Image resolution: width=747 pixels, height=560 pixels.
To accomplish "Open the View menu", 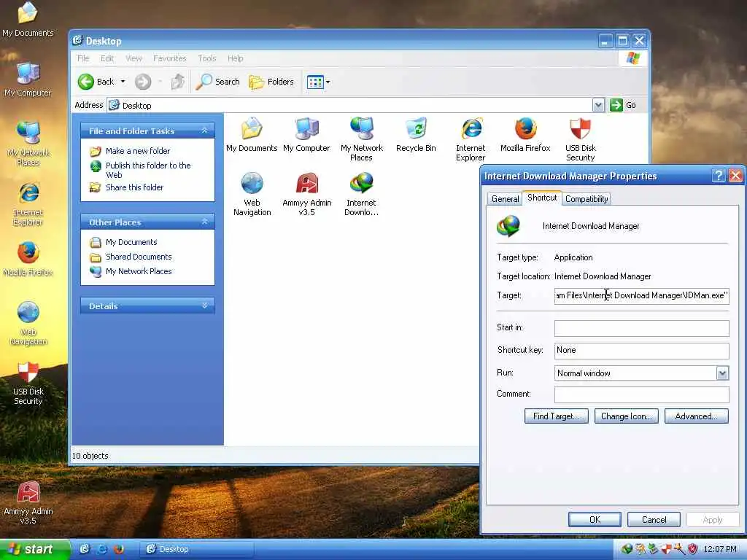I will [x=134, y=58].
